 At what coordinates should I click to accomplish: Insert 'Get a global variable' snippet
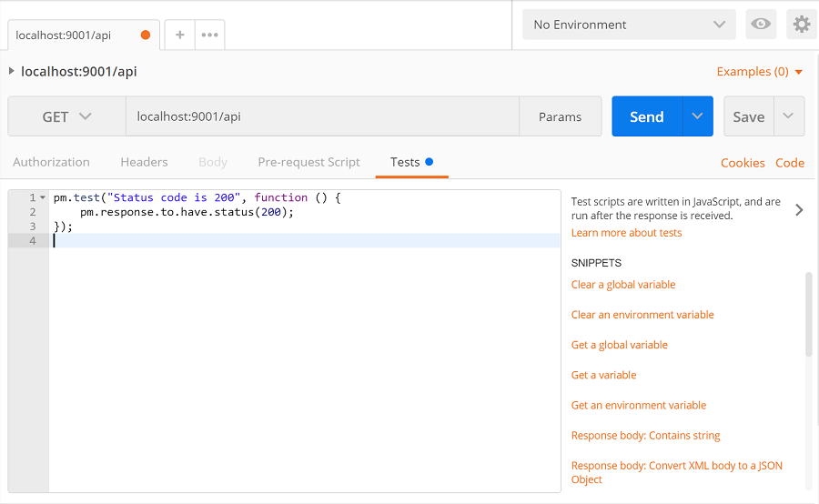[620, 345]
